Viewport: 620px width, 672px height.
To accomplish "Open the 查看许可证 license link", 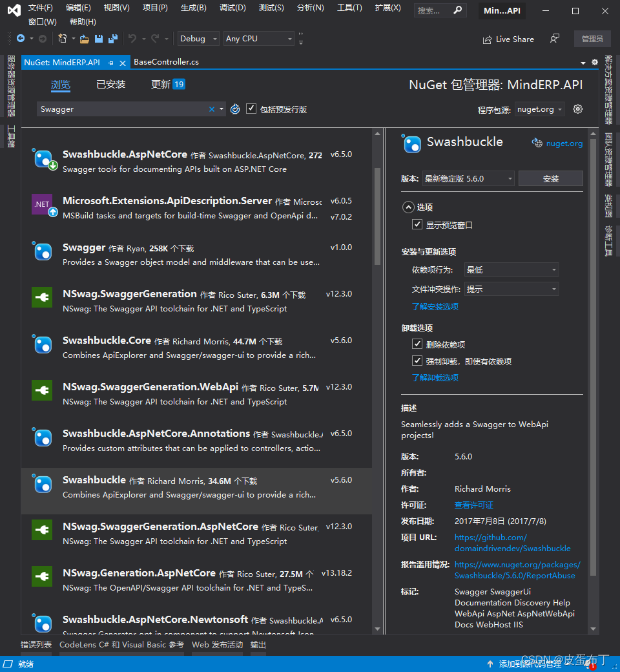I will pyautogui.click(x=474, y=505).
